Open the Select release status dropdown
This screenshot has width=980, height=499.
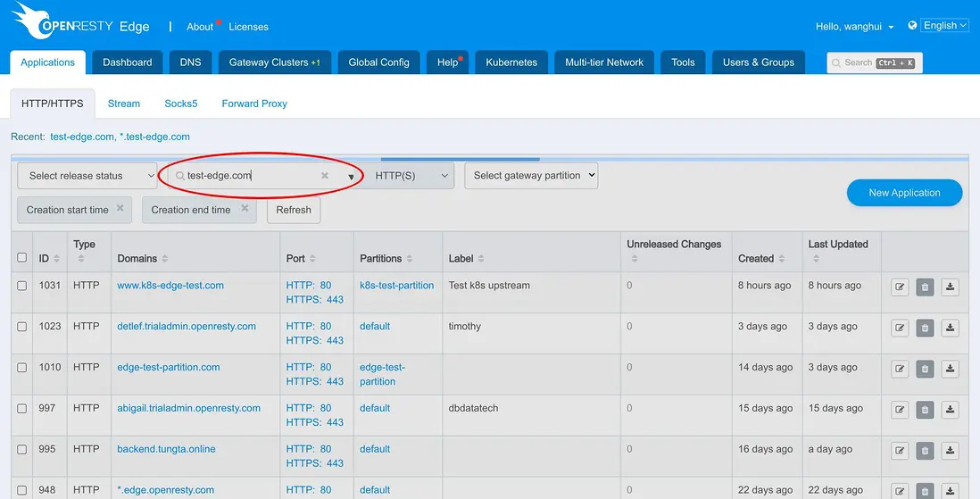pyautogui.click(x=87, y=176)
